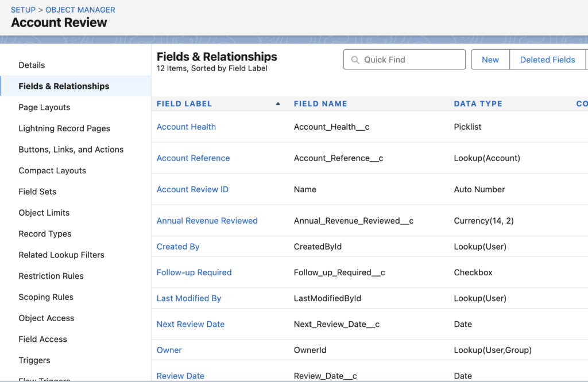This screenshot has width=588, height=382.
Task: Open Compact Layouts sidebar item
Action: (52, 170)
